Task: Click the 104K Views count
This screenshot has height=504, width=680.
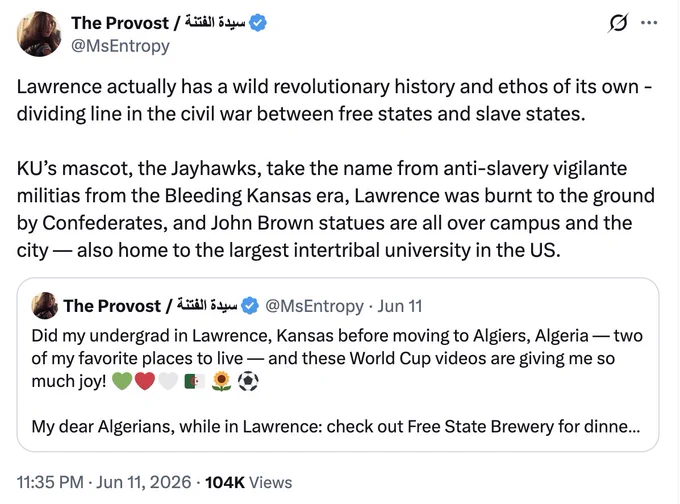Action: (248, 482)
